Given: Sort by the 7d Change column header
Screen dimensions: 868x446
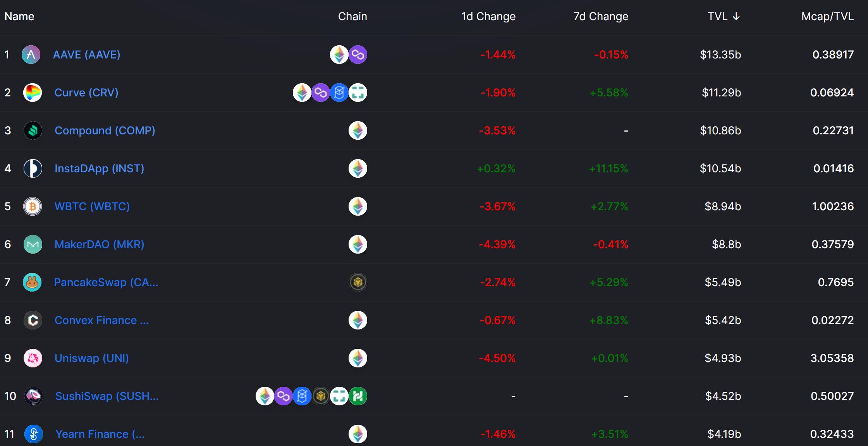Looking at the screenshot, I should [600, 16].
